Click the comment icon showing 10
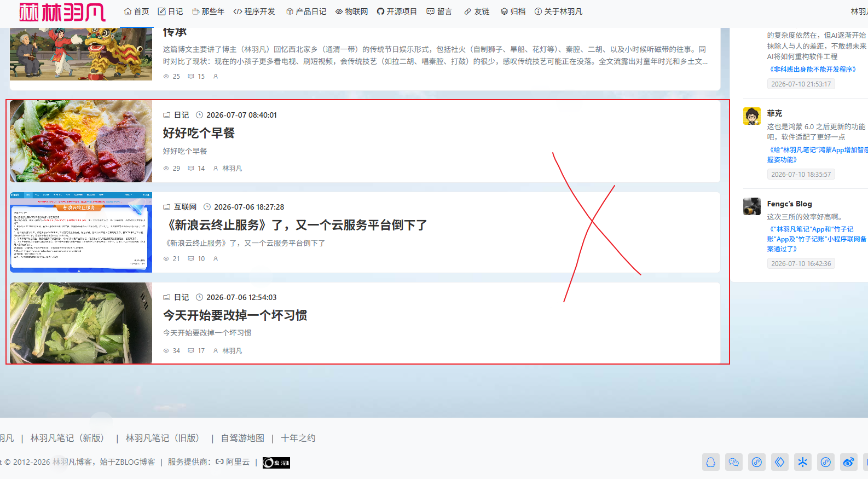 click(191, 259)
